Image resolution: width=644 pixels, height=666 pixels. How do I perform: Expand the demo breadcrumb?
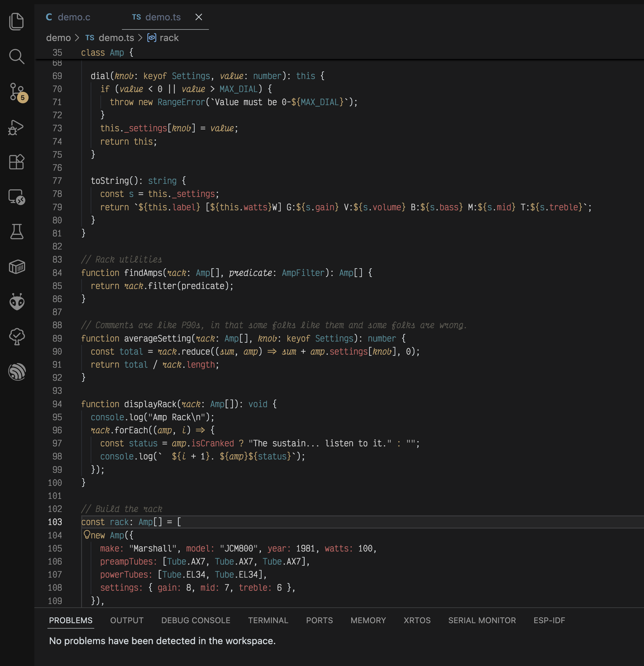pos(58,38)
